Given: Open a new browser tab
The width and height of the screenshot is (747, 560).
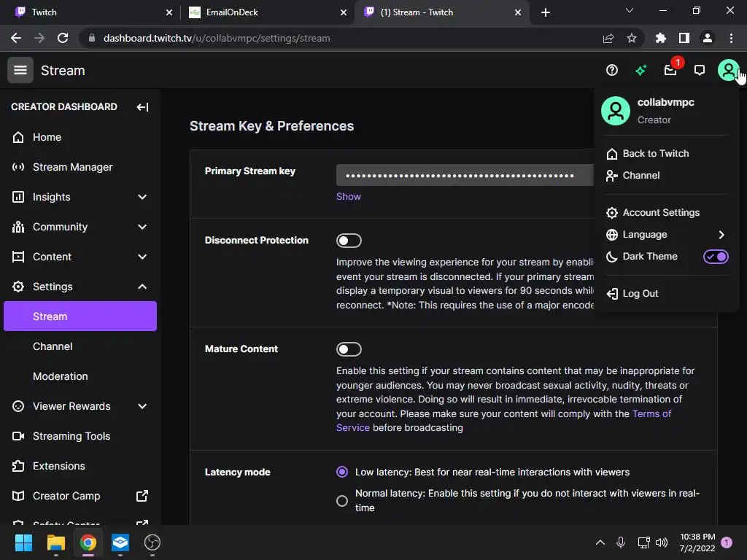Looking at the screenshot, I should 546,12.
